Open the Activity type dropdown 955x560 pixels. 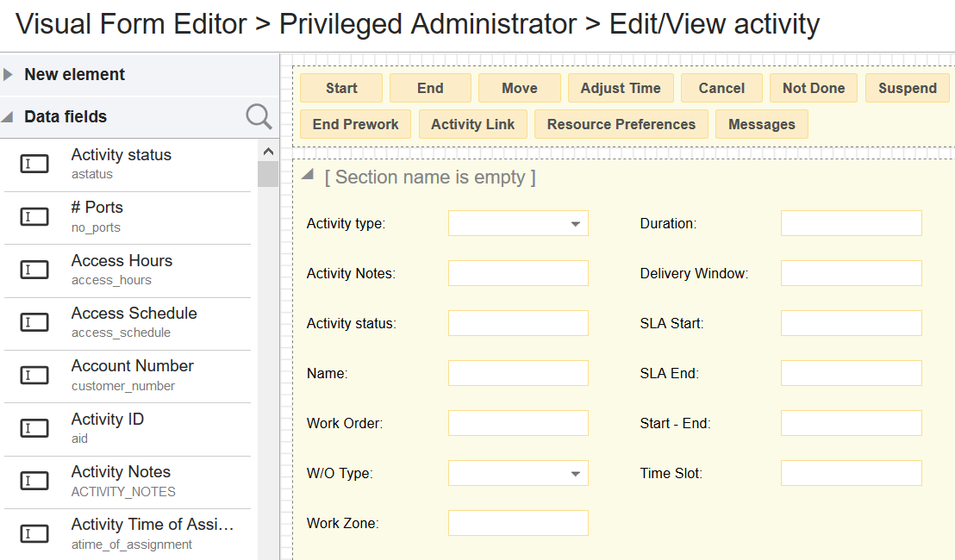click(x=575, y=224)
